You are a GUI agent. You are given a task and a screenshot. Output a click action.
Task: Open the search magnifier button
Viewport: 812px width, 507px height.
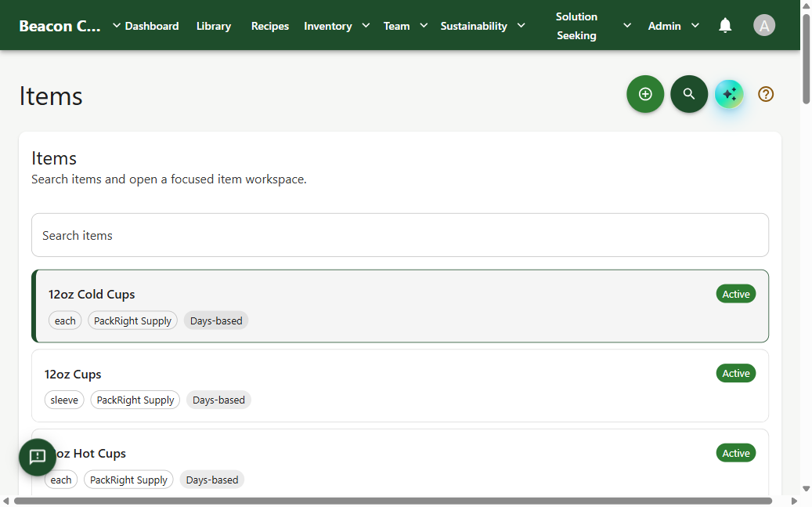coord(689,94)
